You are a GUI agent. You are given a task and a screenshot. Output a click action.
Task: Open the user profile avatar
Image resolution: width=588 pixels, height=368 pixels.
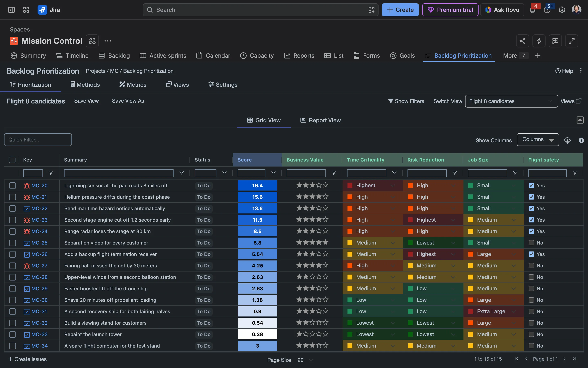576,10
